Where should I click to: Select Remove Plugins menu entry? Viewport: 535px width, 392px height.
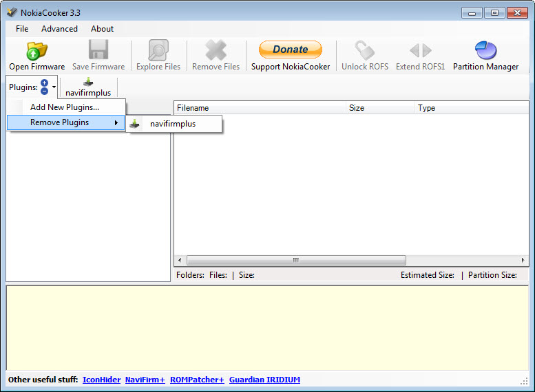click(x=66, y=122)
